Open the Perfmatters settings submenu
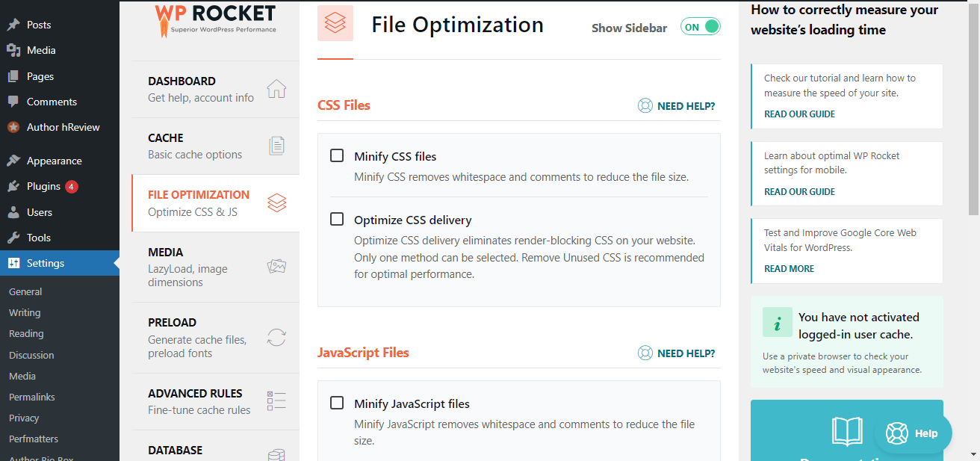 [34, 439]
